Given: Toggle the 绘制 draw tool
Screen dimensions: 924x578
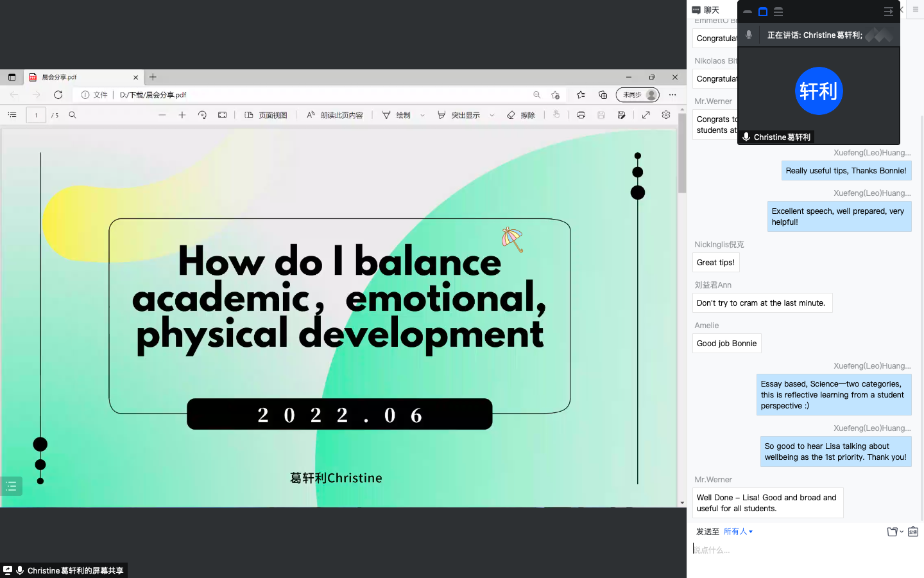Looking at the screenshot, I should [397, 115].
